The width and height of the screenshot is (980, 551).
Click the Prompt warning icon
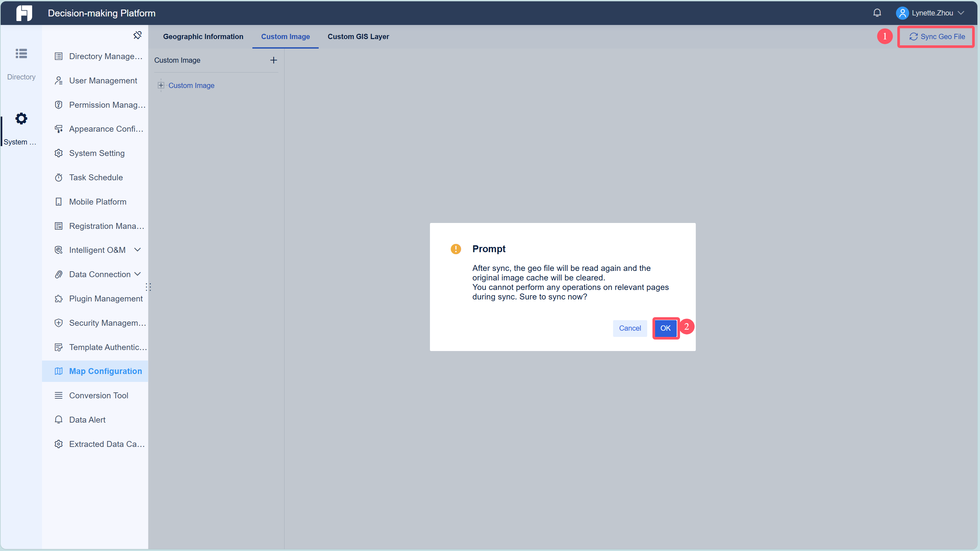pyautogui.click(x=456, y=249)
